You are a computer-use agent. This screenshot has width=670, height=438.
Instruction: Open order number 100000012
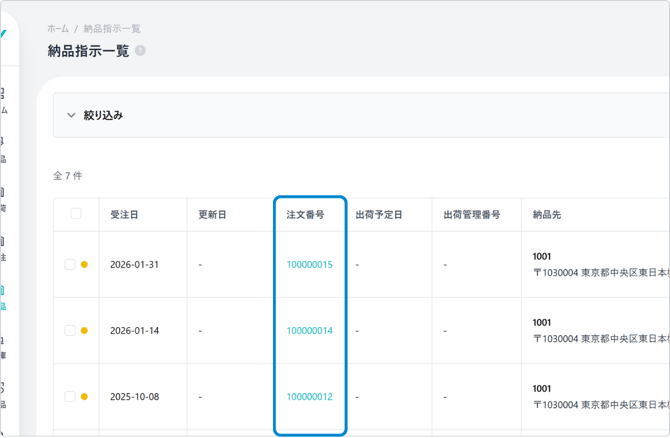tap(309, 397)
